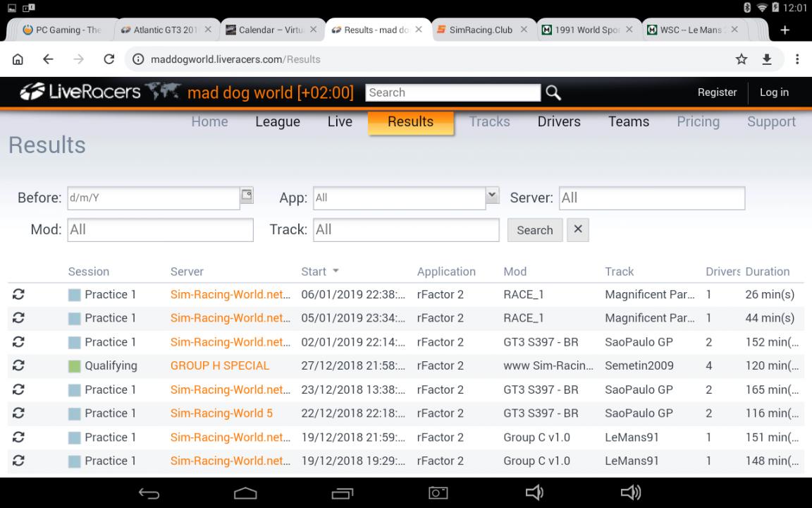Viewport: 812px width, 508px height.
Task: Click refresh icon for 02/01/2019 row
Action: [18, 342]
